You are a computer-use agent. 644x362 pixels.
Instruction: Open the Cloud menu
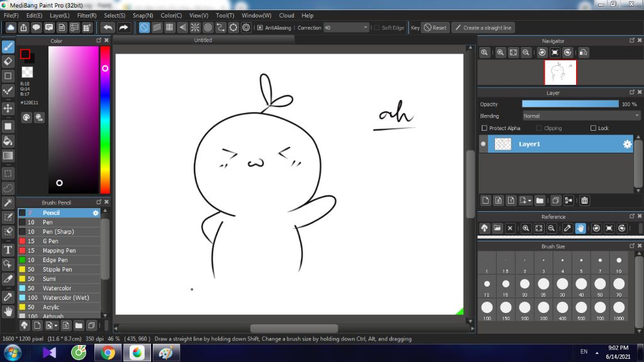click(x=286, y=15)
